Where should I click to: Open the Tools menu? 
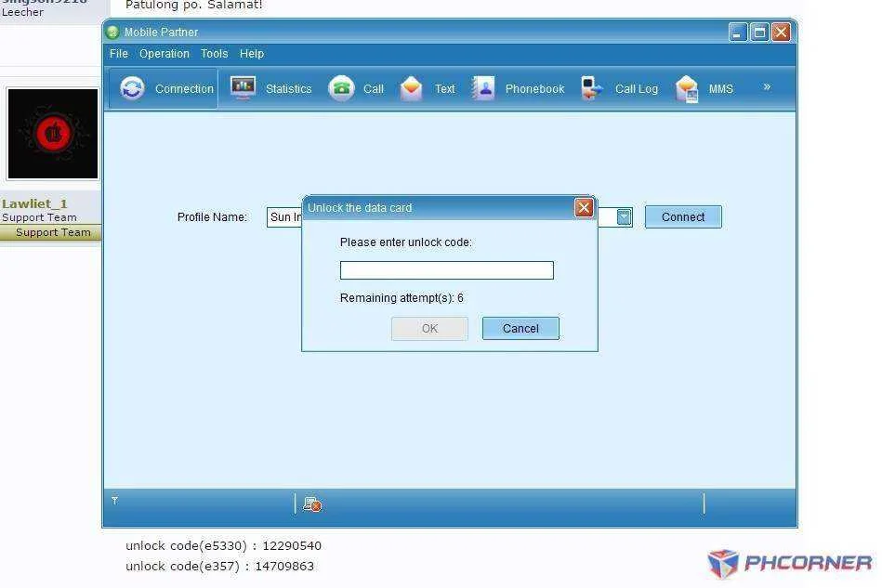215,53
